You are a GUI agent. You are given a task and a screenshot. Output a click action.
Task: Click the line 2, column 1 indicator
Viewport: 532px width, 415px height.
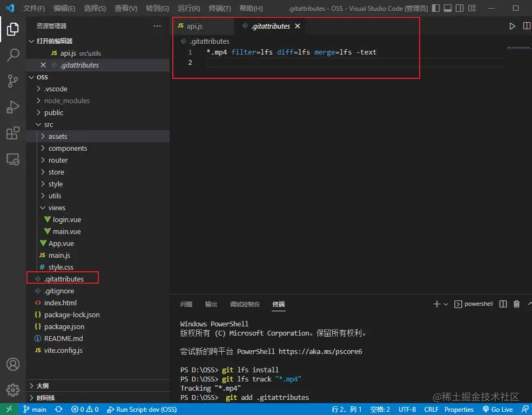[346, 409]
